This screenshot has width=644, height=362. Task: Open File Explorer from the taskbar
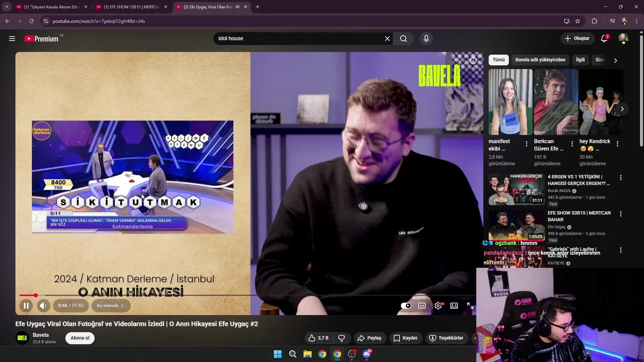coord(307,354)
